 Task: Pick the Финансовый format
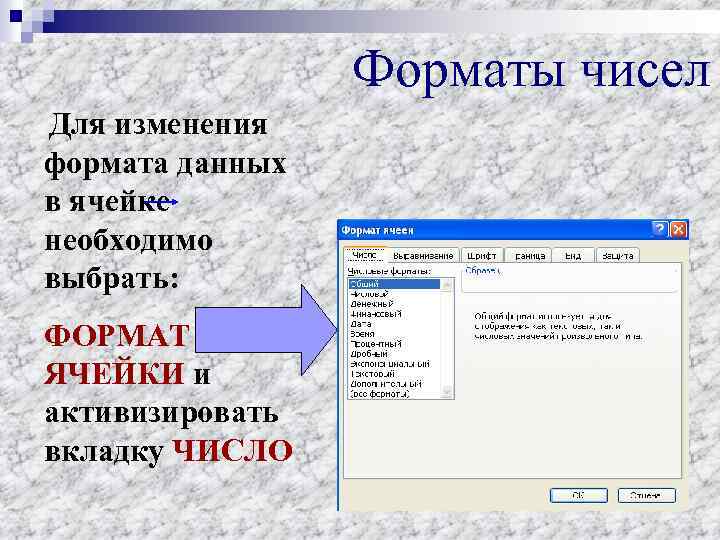click(x=394, y=314)
